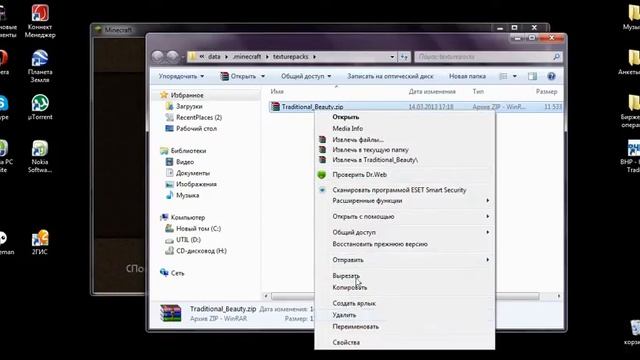The width and height of the screenshot is (640, 360).
Task: Sort by Дата изменения column header
Action: pos(432,92)
